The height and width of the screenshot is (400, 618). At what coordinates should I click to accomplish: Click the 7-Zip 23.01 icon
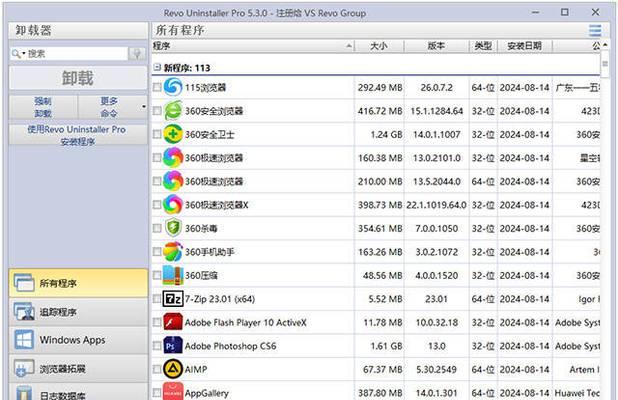click(173, 299)
